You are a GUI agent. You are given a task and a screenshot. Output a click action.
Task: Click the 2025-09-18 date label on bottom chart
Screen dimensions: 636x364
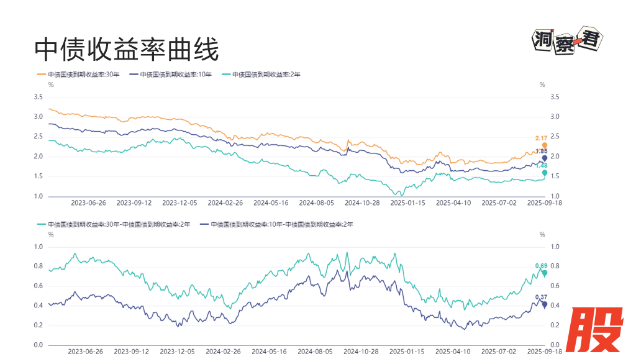click(x=545, y=352)
